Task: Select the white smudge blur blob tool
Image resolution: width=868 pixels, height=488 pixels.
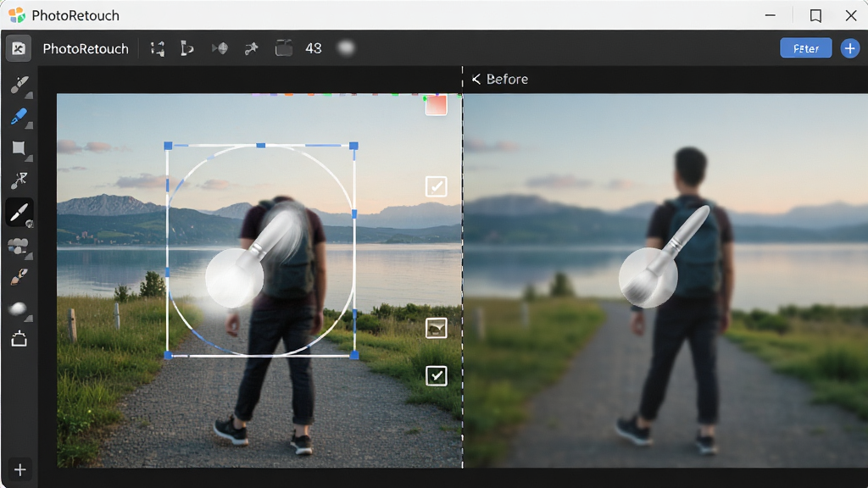Action: (18, 308)
